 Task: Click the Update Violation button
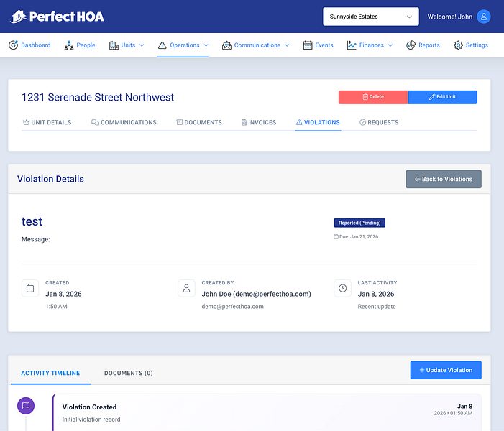coord(446,370)
